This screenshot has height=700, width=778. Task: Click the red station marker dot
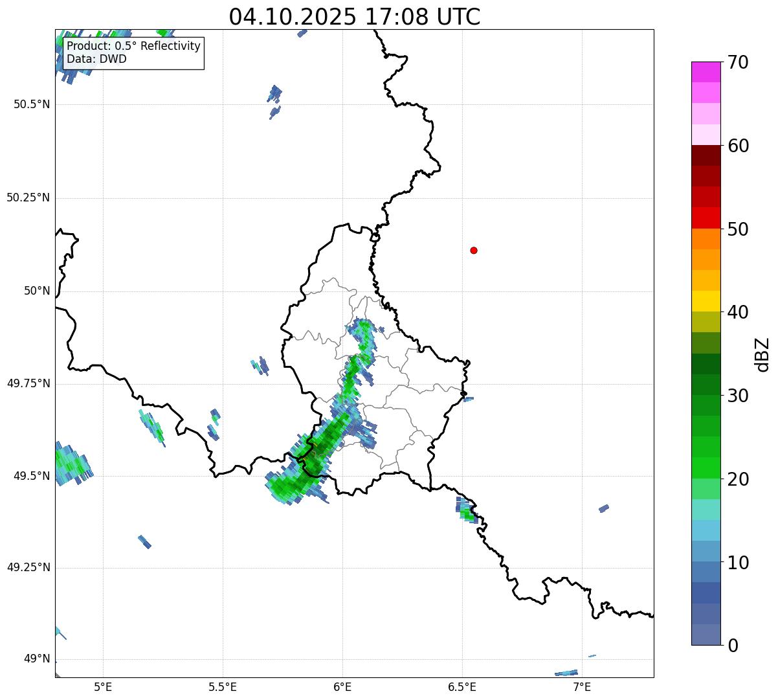tap(474, 250)
